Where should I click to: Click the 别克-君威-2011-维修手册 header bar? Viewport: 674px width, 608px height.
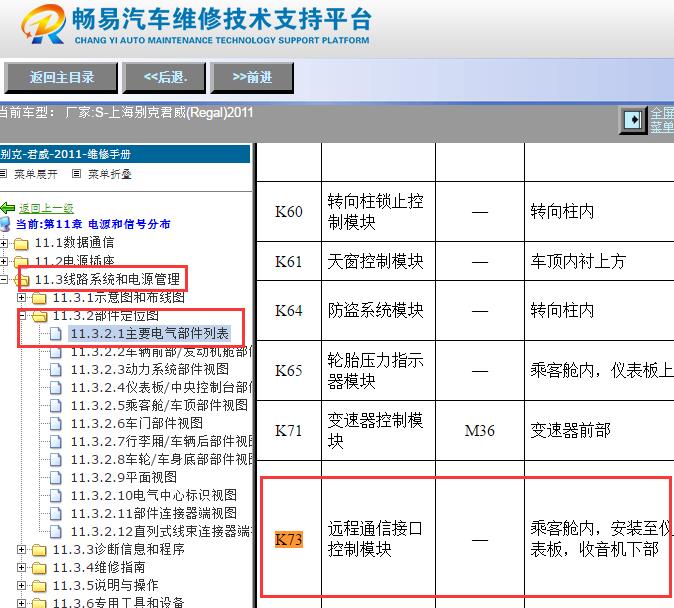point(125,154)
